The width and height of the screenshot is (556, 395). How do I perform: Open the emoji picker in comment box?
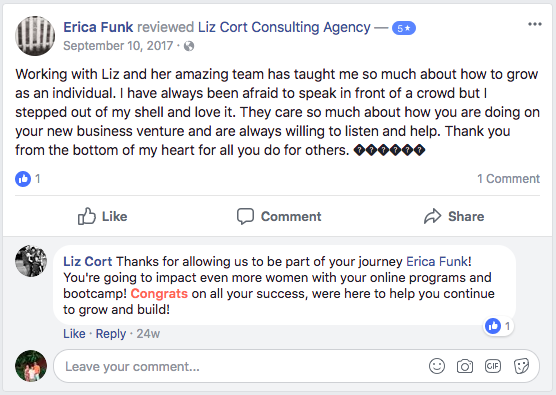[437, 366]
